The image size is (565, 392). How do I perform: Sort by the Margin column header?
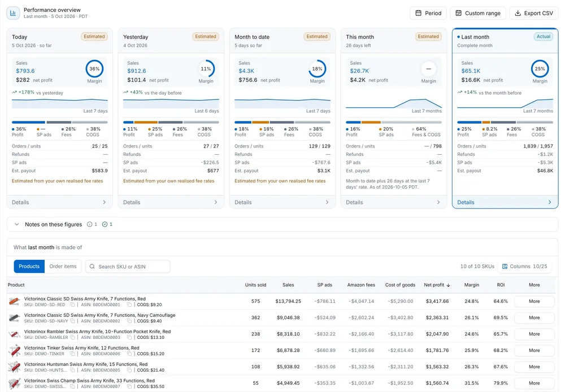tap(471, 285)
